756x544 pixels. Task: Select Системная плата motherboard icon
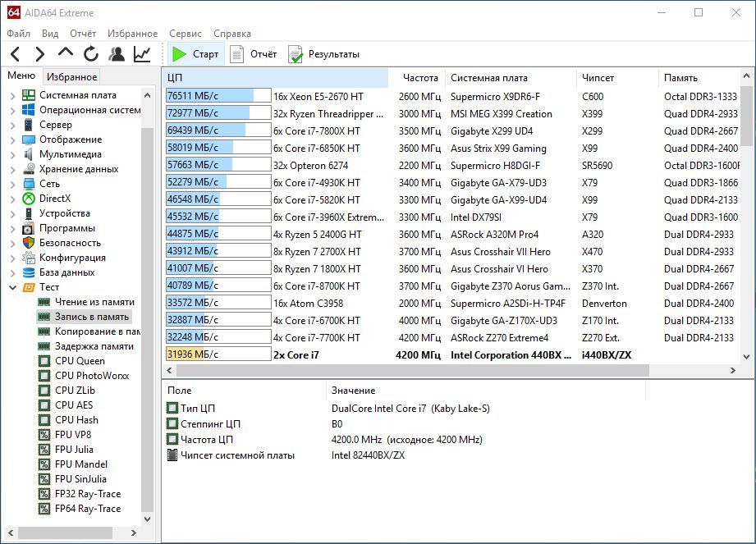(x=29, y=95)
